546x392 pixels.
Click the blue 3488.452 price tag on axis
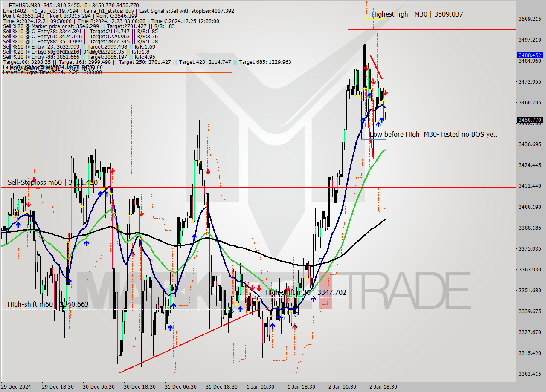click(x=529, y=55)
